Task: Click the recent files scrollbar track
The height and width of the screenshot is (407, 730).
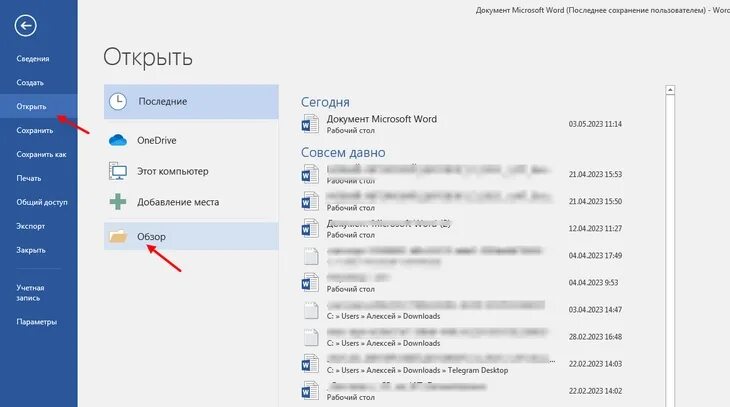Action: point(670,251)
